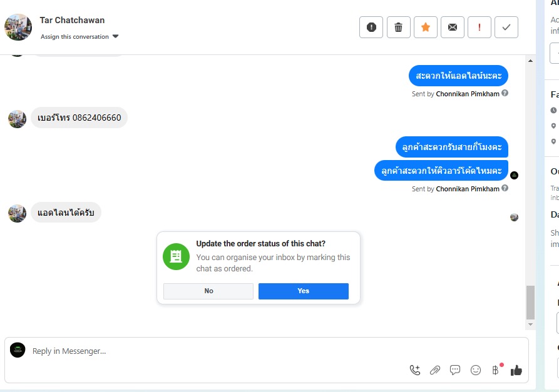
Task: Click the chat scrollbar thumb
Action: point(530,302)
